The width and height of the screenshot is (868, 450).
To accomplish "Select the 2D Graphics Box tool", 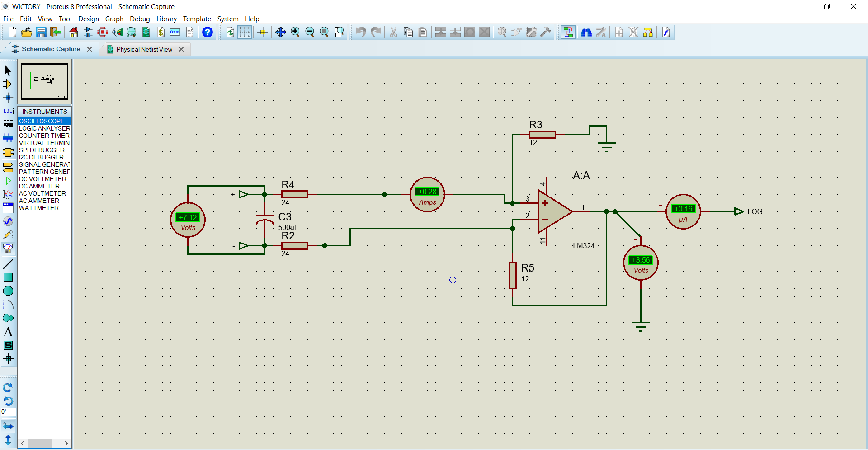I will 8,277.
